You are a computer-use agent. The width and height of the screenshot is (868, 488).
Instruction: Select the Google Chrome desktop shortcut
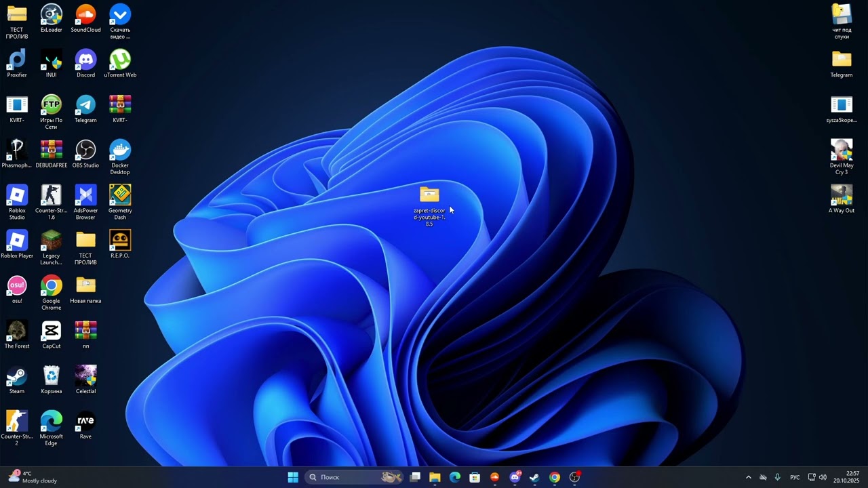point(52,293)
